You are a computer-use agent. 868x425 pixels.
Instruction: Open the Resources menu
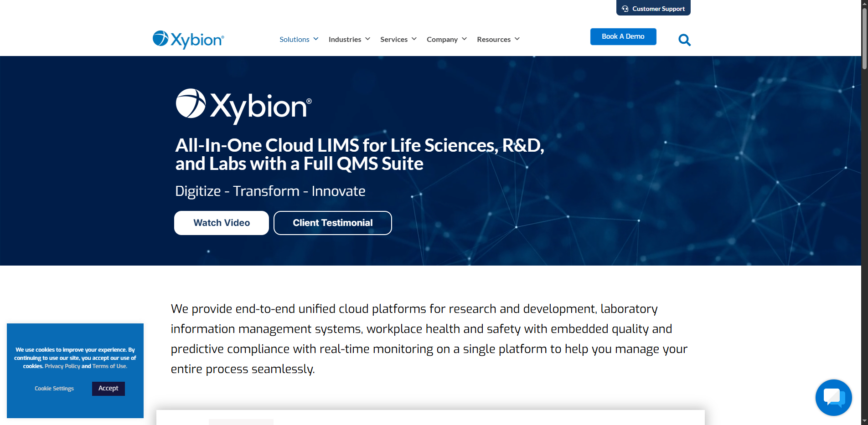(x=494, y=40)
